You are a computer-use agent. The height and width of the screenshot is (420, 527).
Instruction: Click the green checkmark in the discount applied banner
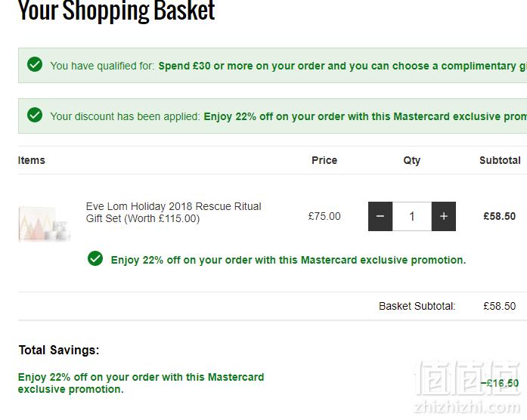pos(35,115)
